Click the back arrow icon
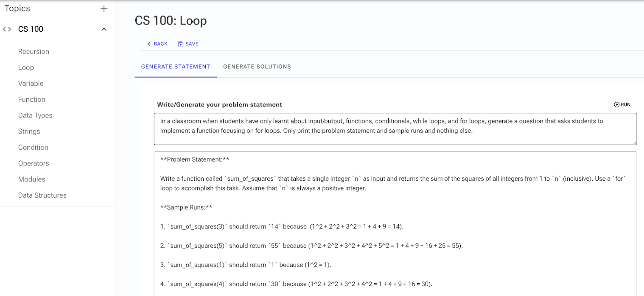The width and height of the screenshot is (644, 296). pyautogui.click(x=149, y=44)
